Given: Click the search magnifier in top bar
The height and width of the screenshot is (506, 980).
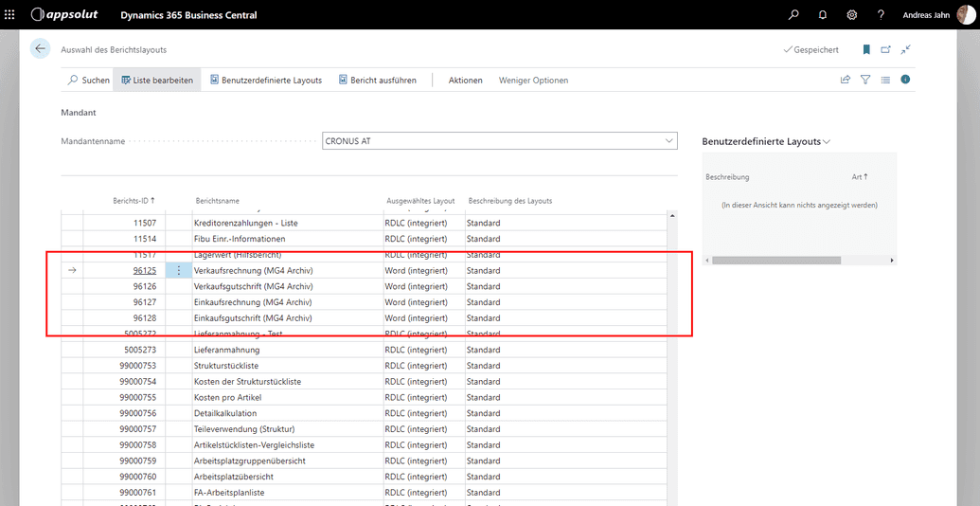Looking at the screenshot, I should (793, 15).
